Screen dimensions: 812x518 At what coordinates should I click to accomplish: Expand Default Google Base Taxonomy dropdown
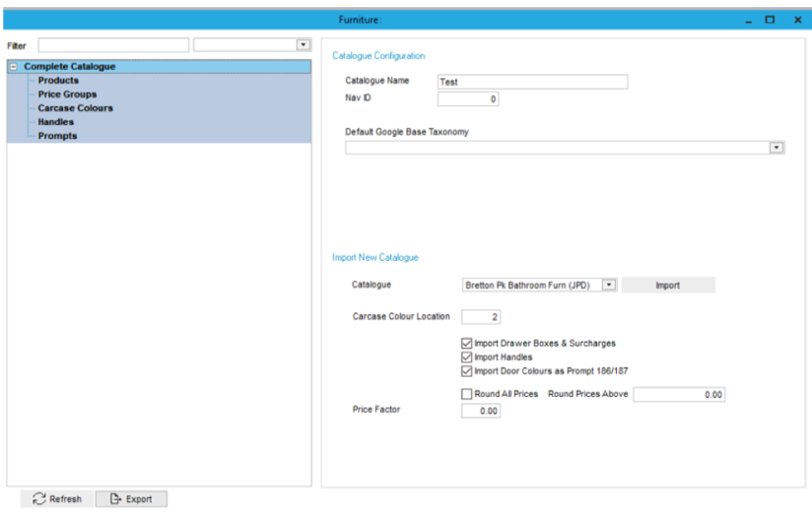(x=776, y=148)
